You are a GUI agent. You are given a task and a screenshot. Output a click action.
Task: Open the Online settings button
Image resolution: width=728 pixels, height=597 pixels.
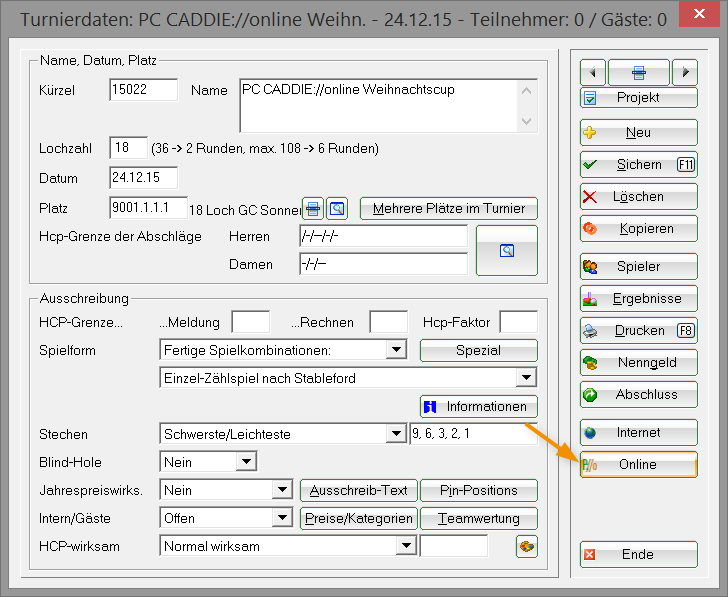(638, 465)
